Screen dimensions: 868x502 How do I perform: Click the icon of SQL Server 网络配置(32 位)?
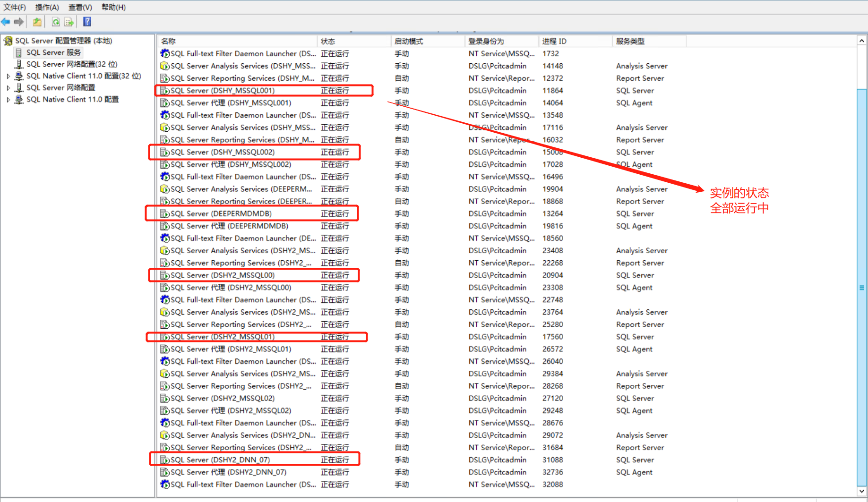point(19,64)
